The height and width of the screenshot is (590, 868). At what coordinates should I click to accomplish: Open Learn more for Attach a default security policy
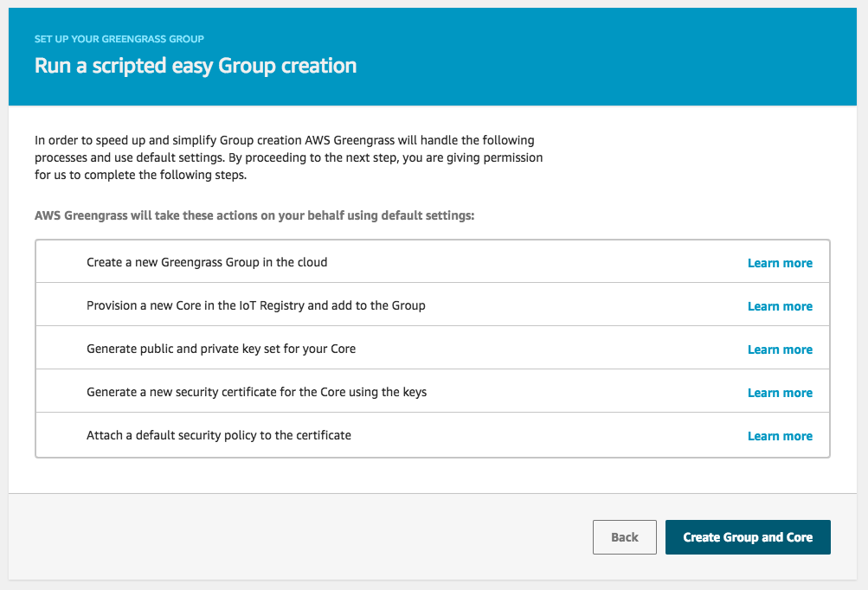point(780,436)
